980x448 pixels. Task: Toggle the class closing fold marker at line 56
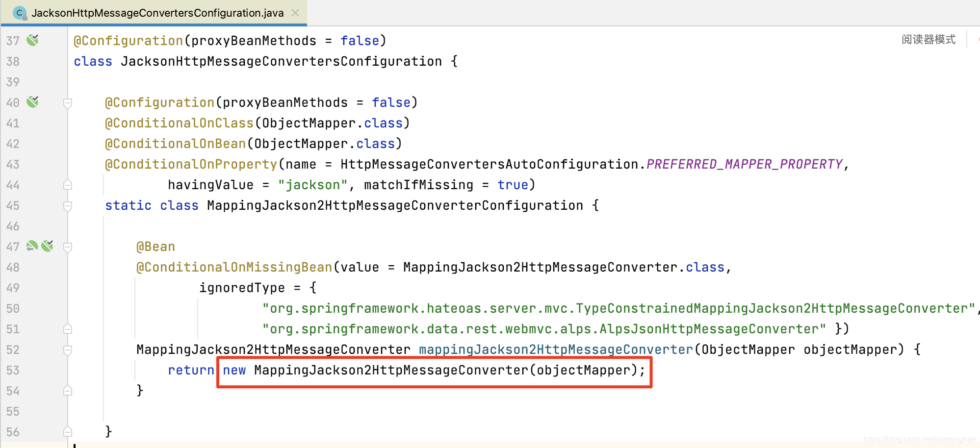pyautogui.click(x=68, y=432)
